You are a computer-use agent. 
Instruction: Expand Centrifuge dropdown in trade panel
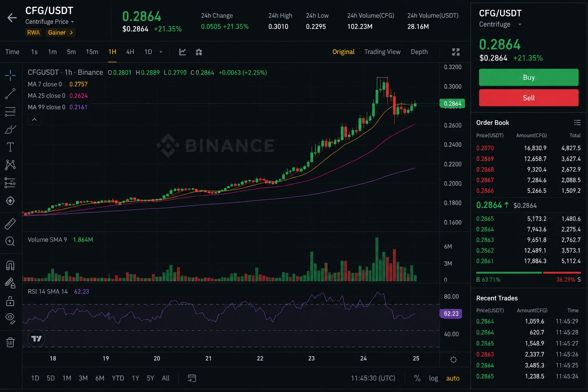(x=519, y=24)
